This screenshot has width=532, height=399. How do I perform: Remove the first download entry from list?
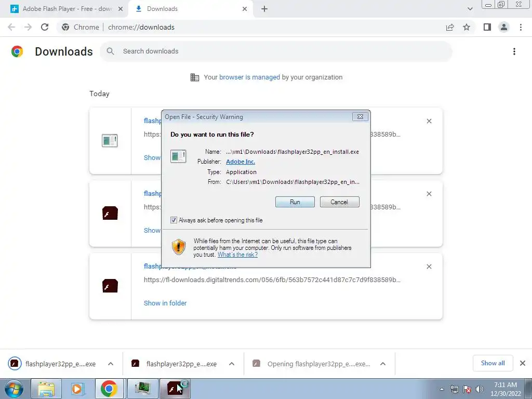coord(429,121)
